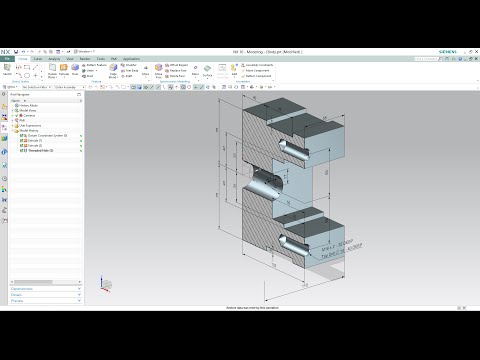Open the Reuse Library sidebar tab
Screen dimensions: 480x360
click(4, 138)
